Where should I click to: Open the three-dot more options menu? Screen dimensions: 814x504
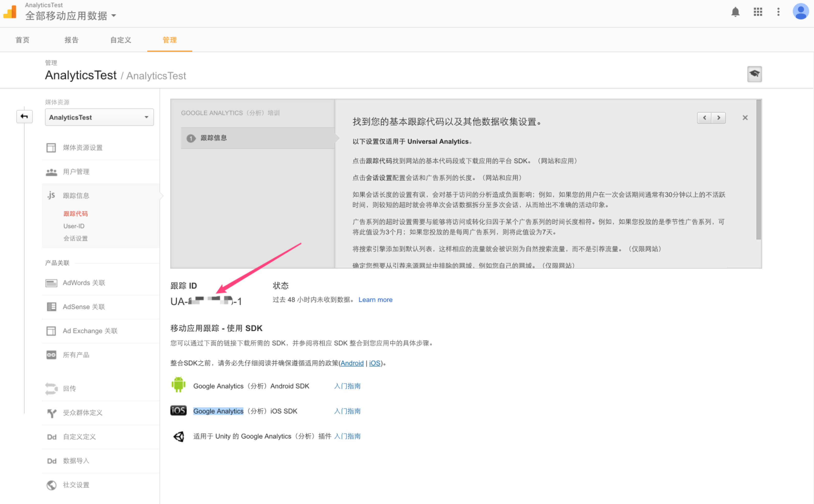(x=778, y=12)
